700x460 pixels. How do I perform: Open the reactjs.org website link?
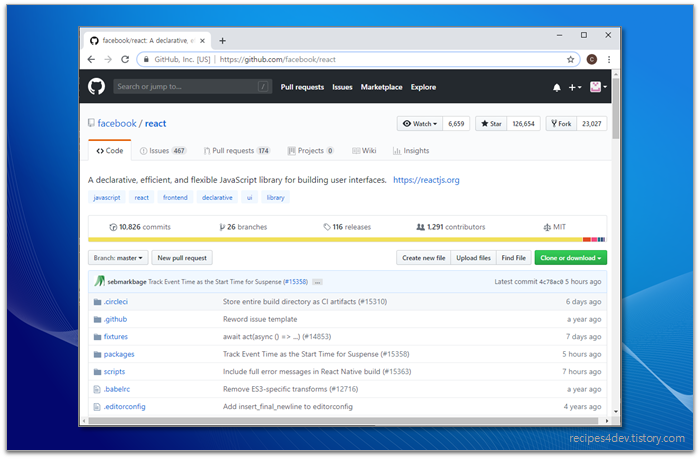coord(426,180)
